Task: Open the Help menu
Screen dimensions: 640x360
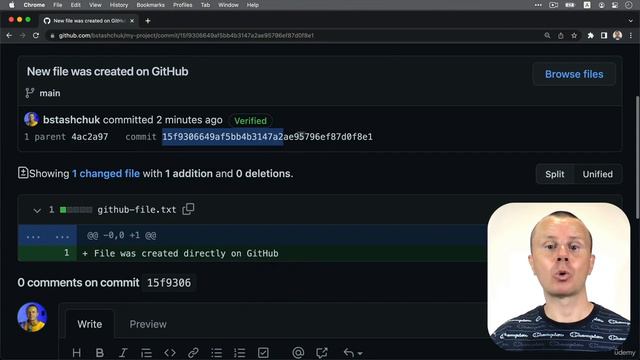Action: click(253, 5)
